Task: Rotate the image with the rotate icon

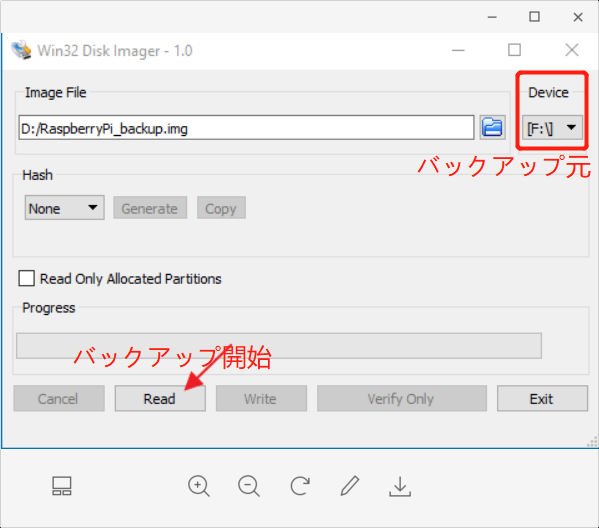Action: (300, 486)
